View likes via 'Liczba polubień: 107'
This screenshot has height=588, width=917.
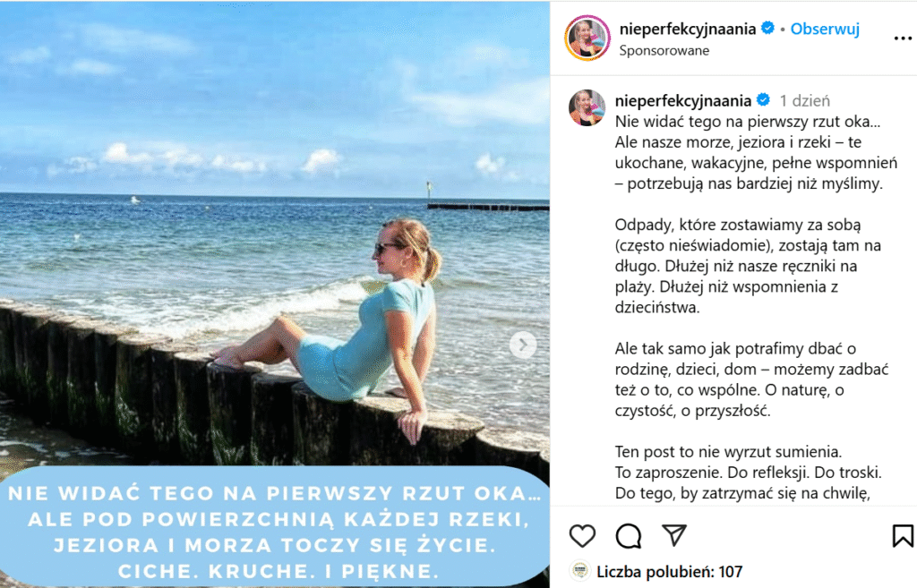point(670,571)
